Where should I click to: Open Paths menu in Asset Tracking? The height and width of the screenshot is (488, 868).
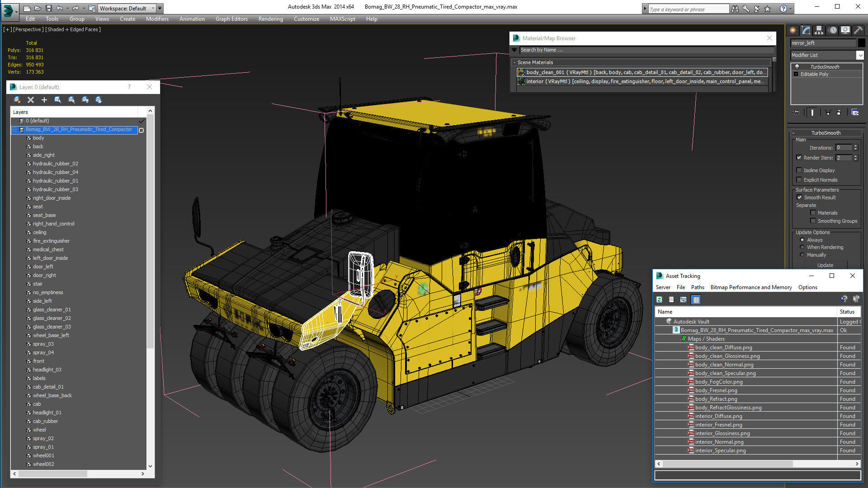[697, 287]
